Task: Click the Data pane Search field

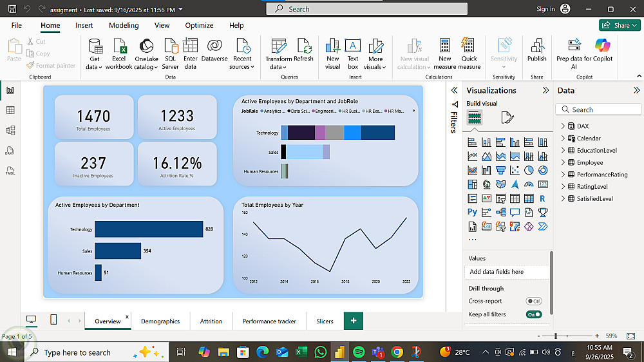Action: pyautogui.click(x=598, y=110)
